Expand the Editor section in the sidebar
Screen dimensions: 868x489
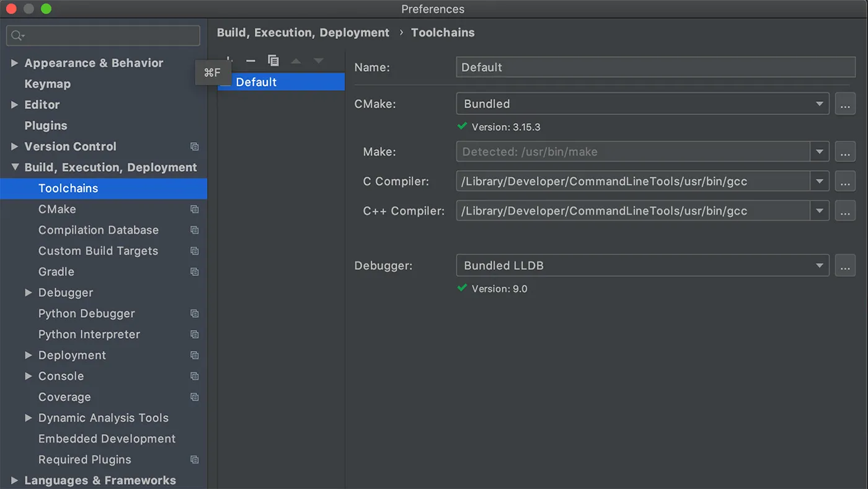tap(15, 104)
